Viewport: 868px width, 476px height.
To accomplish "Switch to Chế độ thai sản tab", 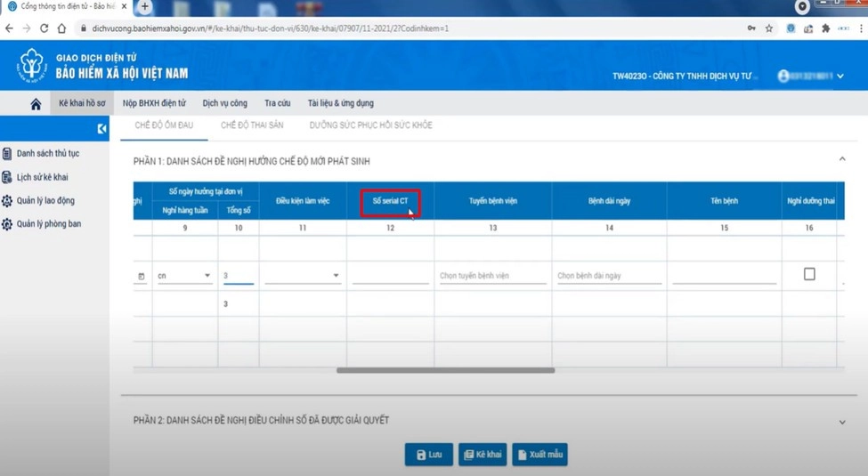I will [252, 125].
